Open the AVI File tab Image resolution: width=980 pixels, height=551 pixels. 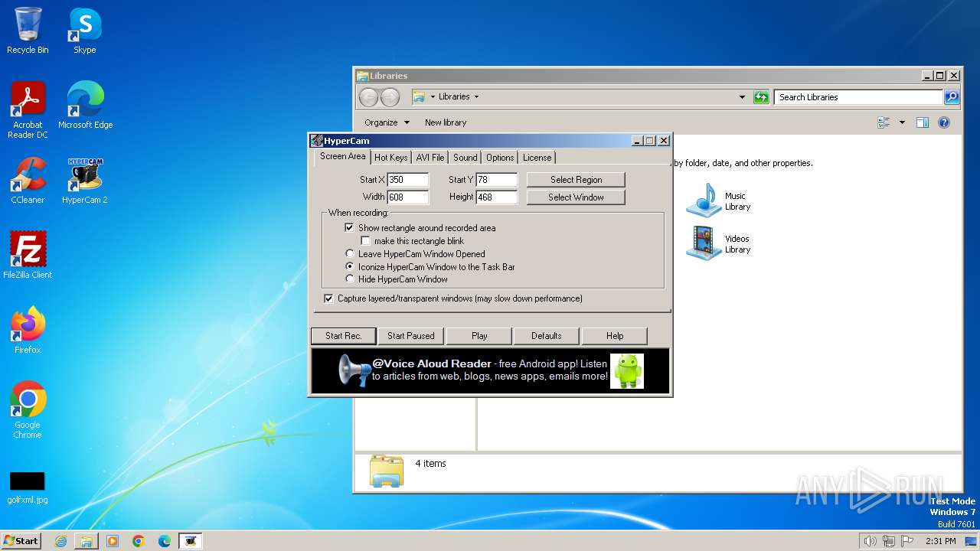coord(430,158)
